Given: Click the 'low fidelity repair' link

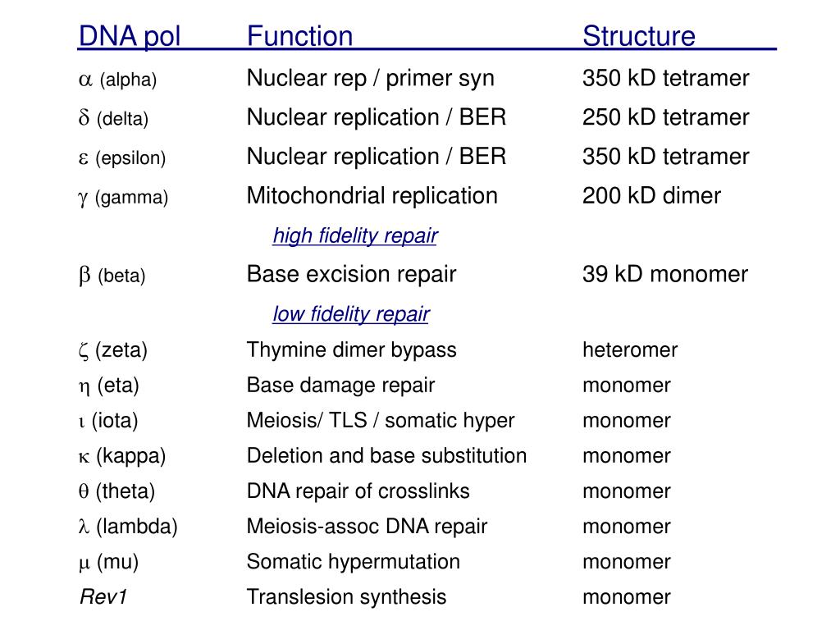Looking at the screenshot, I should (x=351, y=314).
